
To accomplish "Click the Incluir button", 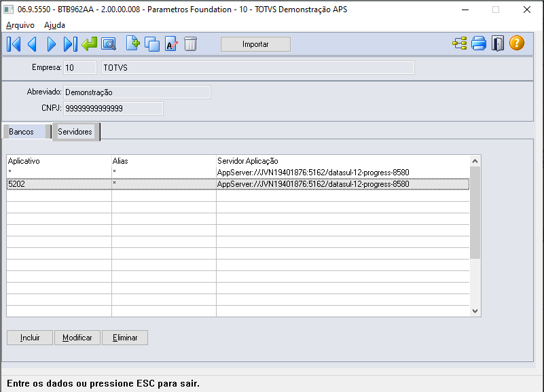I will click(x=30, y=338).
